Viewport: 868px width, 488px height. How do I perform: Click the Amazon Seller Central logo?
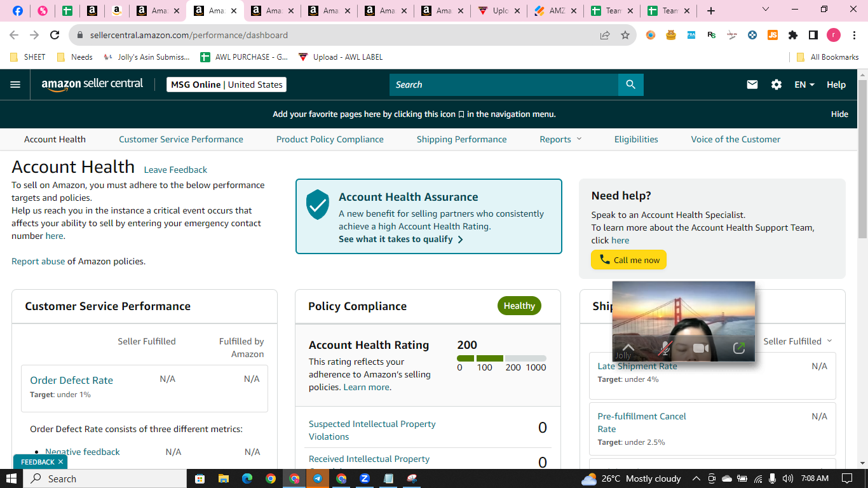(92, 85)
